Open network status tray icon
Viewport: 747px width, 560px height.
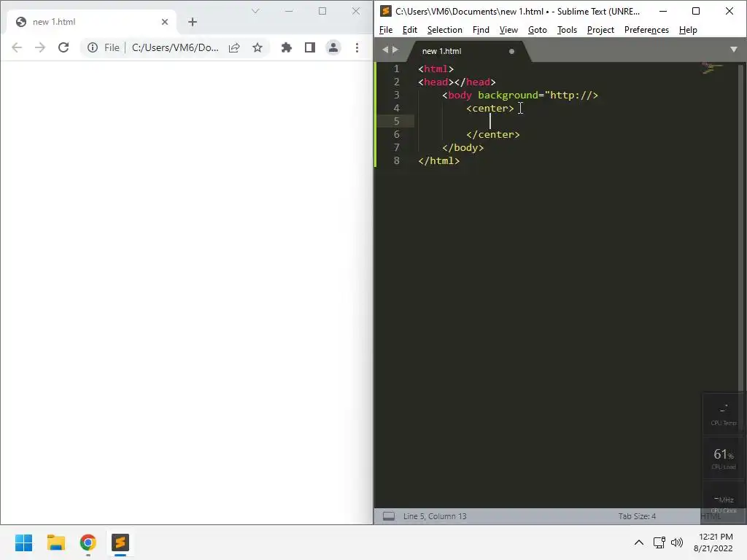pos(659,542)
